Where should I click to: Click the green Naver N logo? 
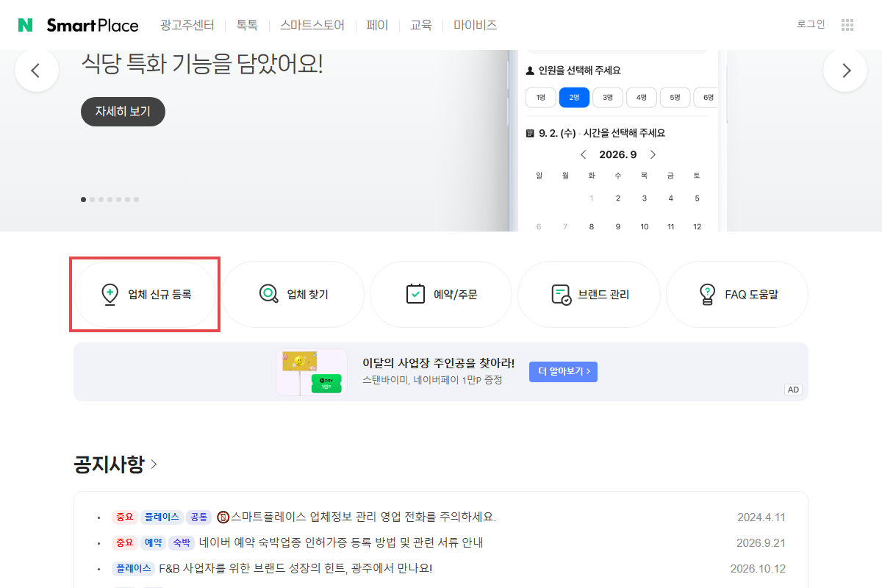coord(25,25)
